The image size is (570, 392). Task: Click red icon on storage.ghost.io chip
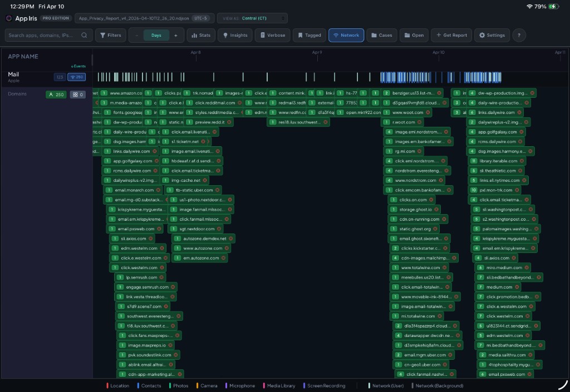[x=436, y=210]
